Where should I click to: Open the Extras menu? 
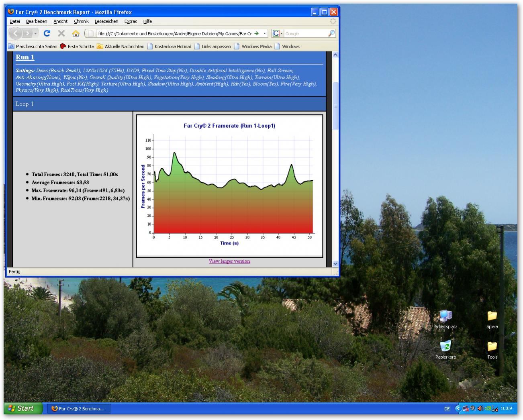click(131, 21)
